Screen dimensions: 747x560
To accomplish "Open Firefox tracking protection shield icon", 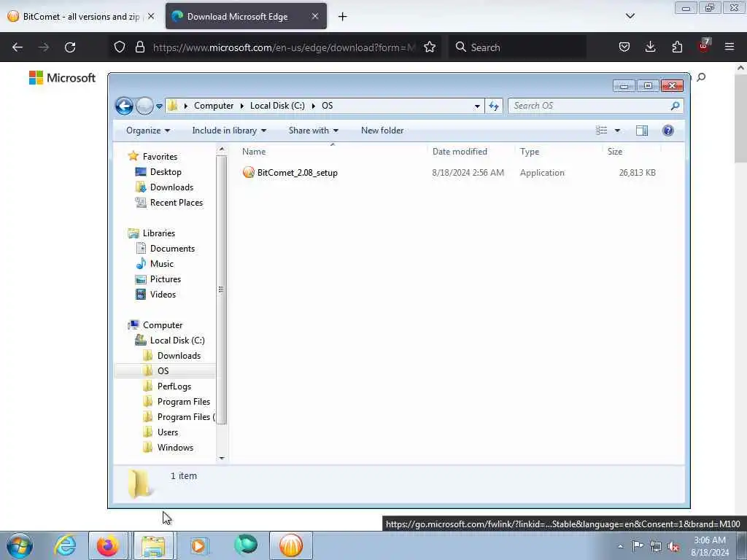I will (120, 47).
